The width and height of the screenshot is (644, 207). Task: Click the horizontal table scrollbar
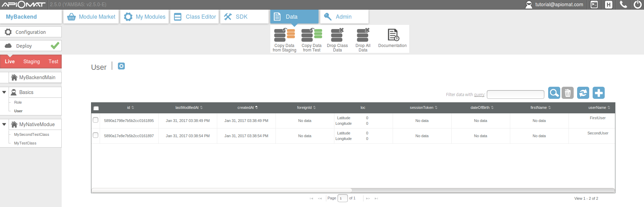[x=222, y=190]
